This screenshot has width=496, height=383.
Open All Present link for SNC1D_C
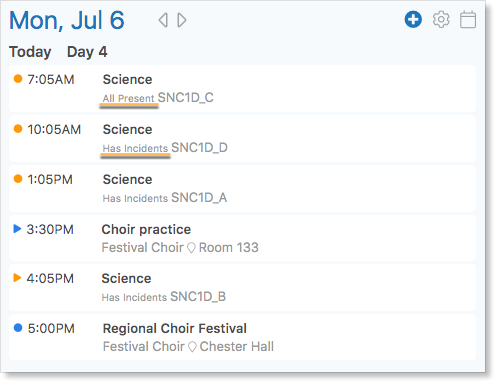[x=128, y=98]
